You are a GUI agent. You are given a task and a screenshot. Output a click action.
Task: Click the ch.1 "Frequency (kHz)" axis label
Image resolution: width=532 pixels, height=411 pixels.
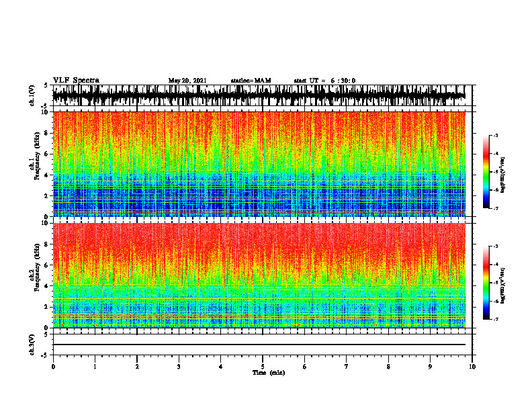click(37, 156)
